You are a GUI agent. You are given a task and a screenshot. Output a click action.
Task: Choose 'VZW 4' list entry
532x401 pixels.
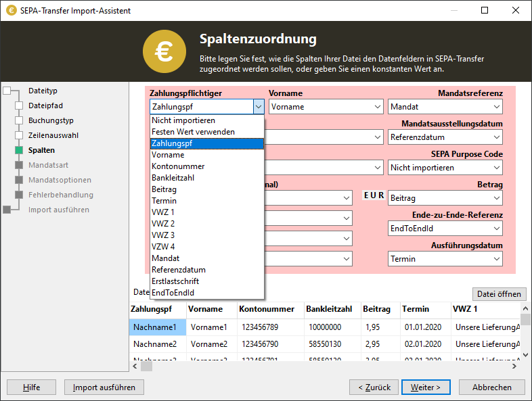coord(207,247)
